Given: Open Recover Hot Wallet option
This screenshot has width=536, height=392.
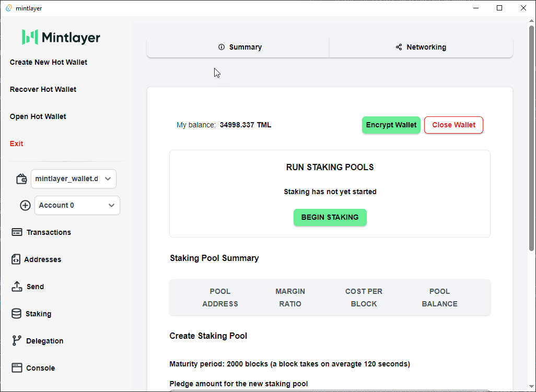Looking at the screenshot, I should (43, 89).
